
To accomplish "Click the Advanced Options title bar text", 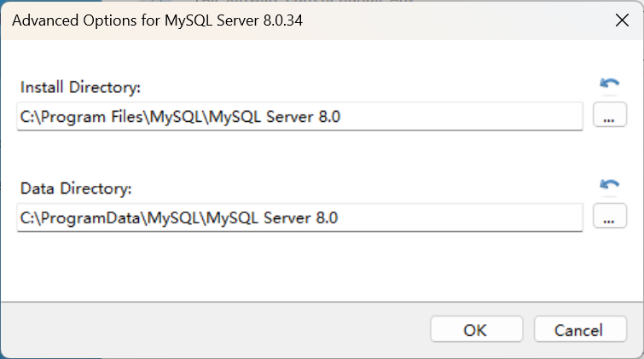I will click(158, 20).
